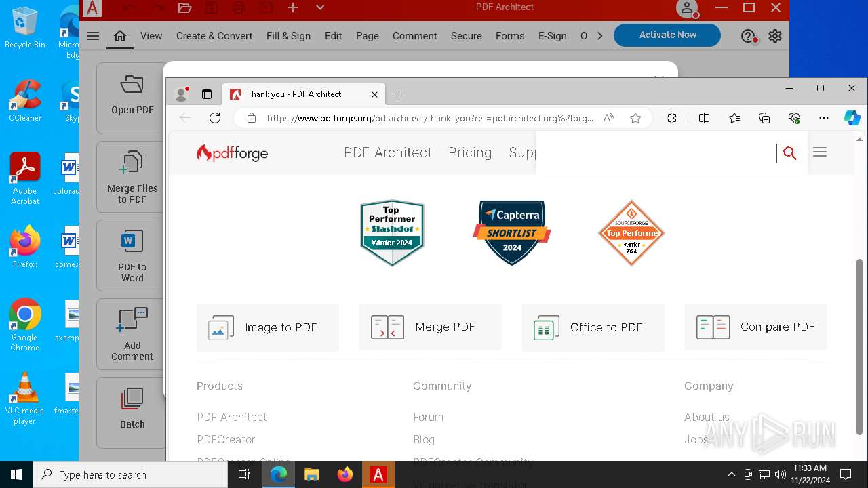Open the pdfforge hamburger menu

click(820, 152)
